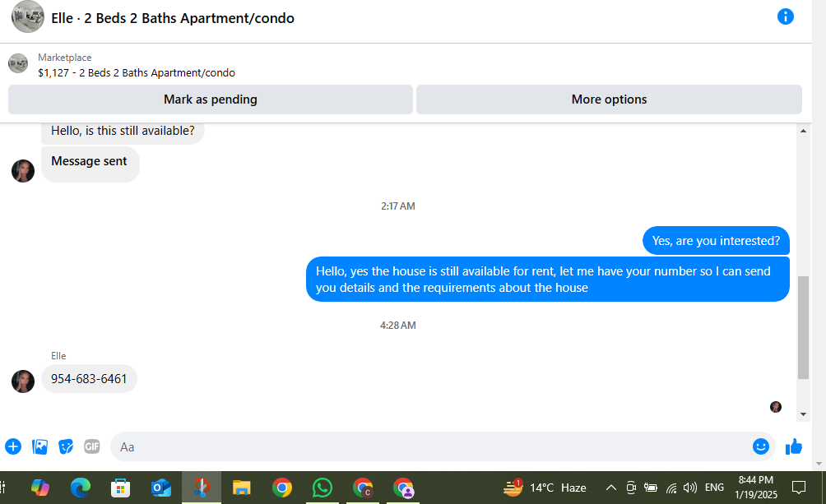Open more actions with the plus icon
The image size is (826, 504).
pos(13,446)
